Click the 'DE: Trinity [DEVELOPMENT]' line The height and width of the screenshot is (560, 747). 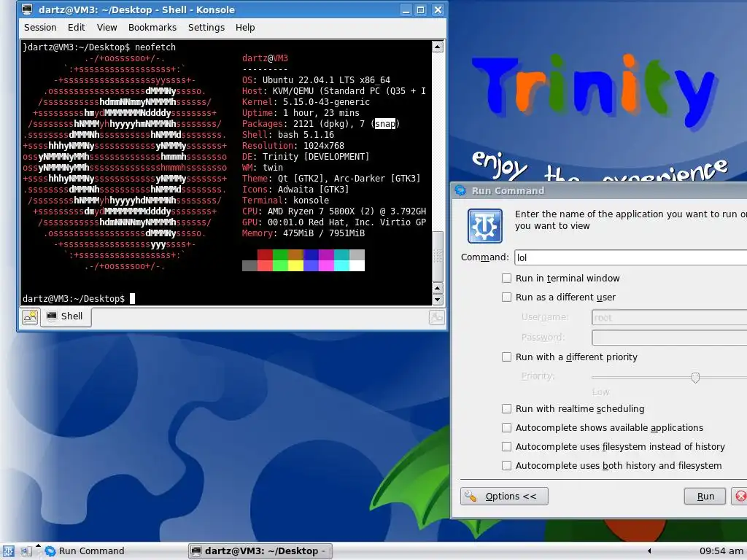coord(306,157)
